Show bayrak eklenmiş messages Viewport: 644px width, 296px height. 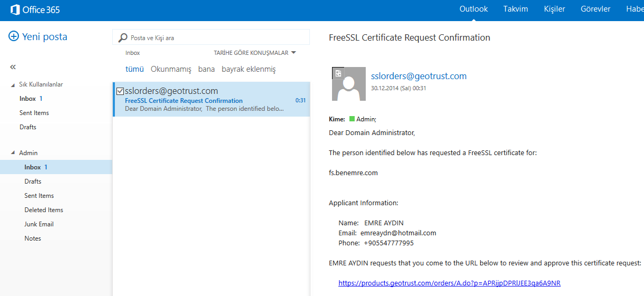point(249,69)
